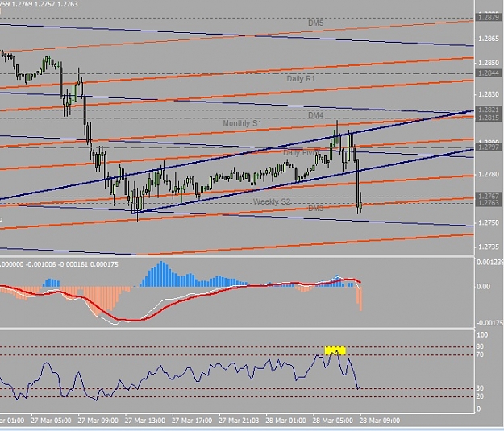This screenshot has height=431, width=504.
Task: Click the DM4 level label
Action: (x=315, y=115)
